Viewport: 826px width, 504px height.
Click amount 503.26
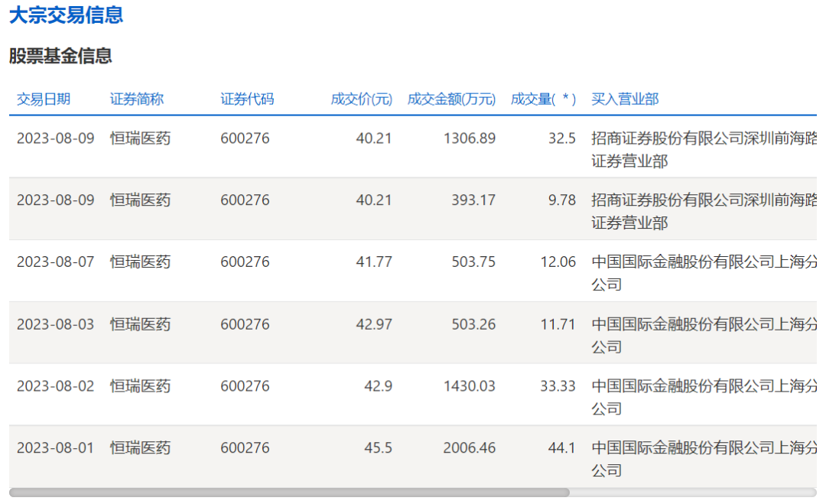(473, 324)
